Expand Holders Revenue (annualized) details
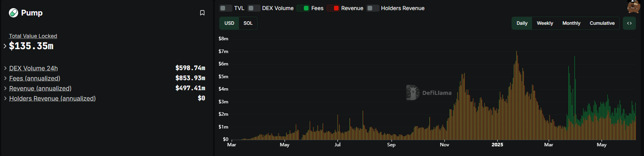 point(5,98)
